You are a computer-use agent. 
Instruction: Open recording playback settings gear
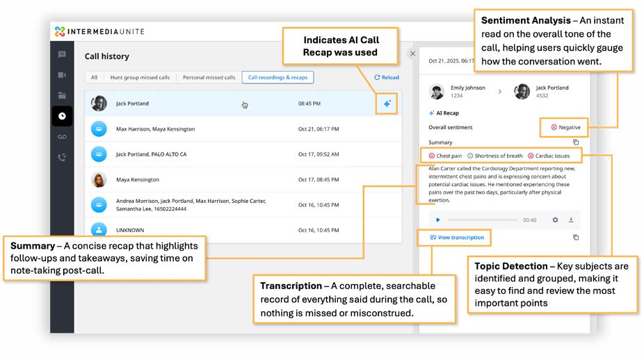pos(555,220)
